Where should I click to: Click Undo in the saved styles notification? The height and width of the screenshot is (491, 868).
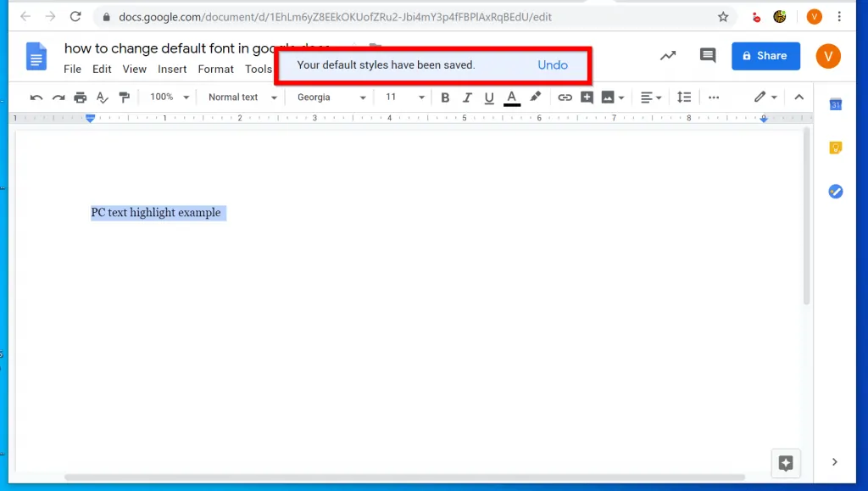click(553, 64)
